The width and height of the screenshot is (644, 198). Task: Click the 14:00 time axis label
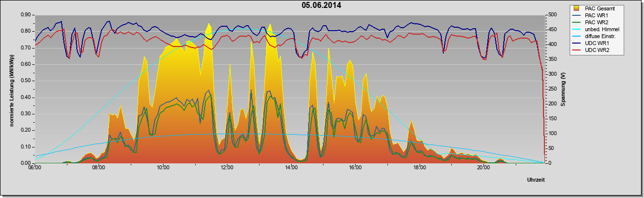[x=291, y=167]
